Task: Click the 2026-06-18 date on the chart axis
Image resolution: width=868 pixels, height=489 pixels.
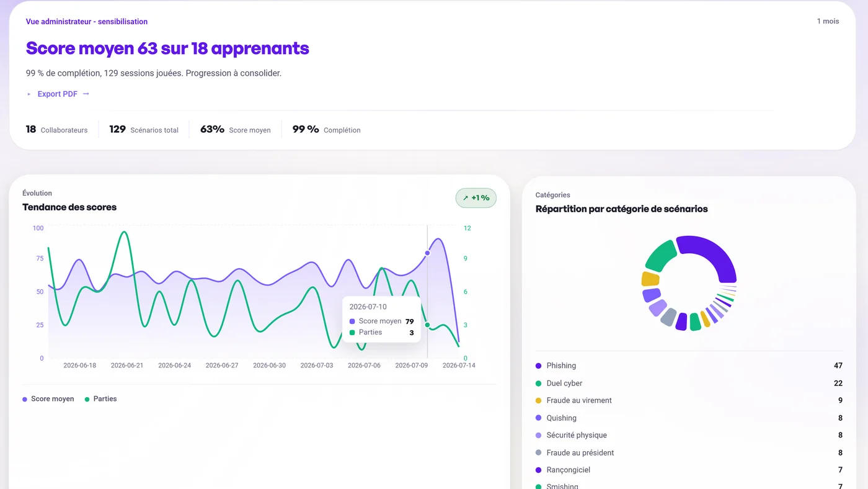Action: [x=80, y=366]
